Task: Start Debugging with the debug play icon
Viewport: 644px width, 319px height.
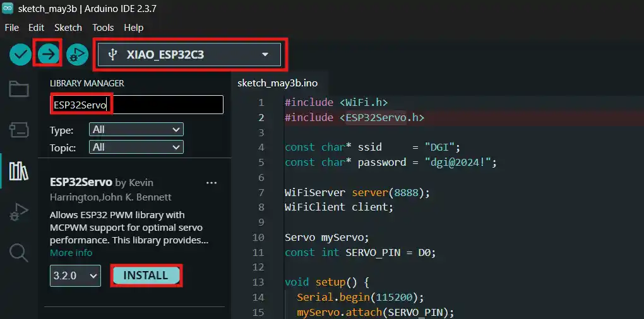Action: (77, 55)
